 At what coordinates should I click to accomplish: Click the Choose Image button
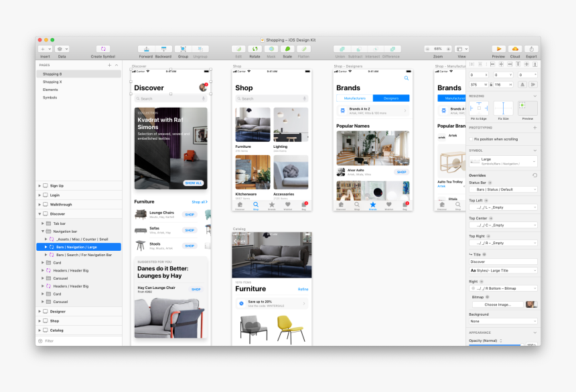click(498, 304)
